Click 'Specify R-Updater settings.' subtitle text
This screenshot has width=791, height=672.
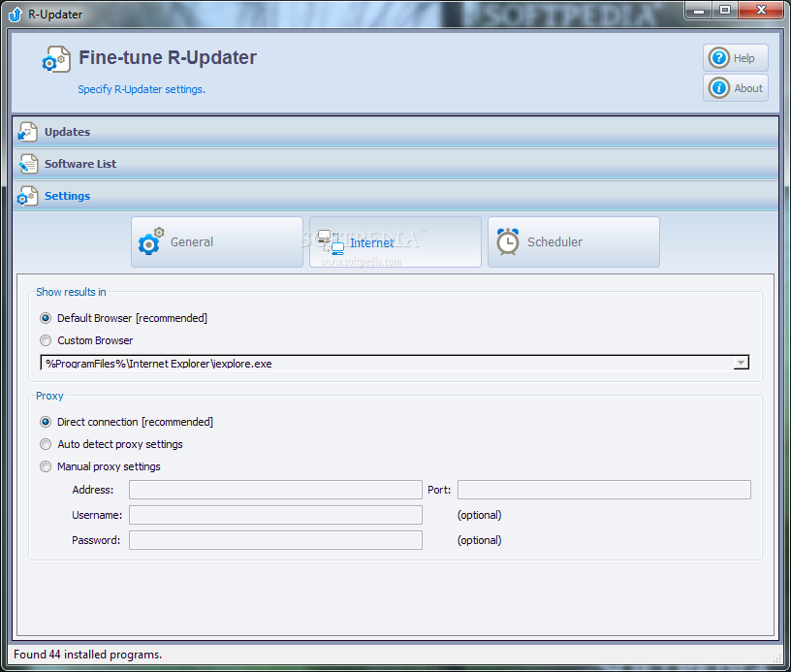tap(142, 90)
